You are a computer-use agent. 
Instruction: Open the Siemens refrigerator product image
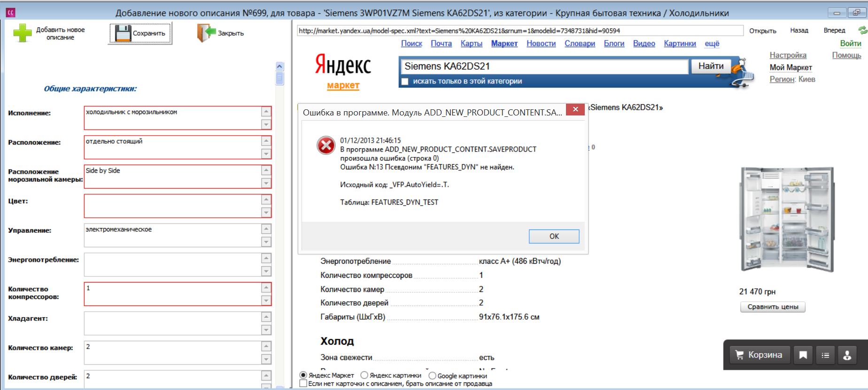(787, 219)
